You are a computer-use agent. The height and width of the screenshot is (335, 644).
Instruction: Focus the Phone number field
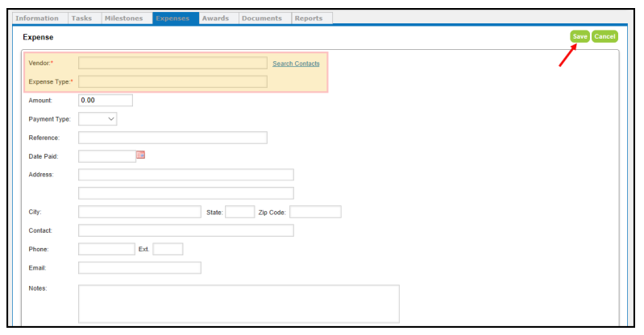106,249
